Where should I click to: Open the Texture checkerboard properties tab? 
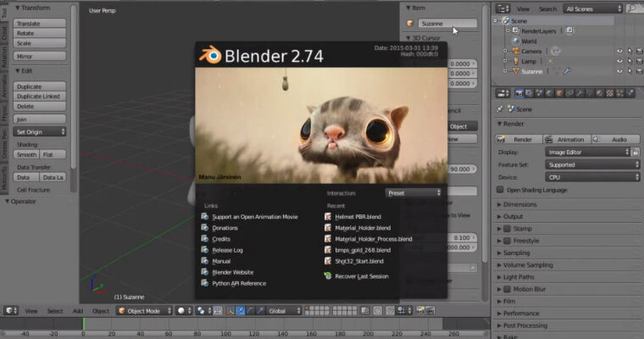[609, 93]
